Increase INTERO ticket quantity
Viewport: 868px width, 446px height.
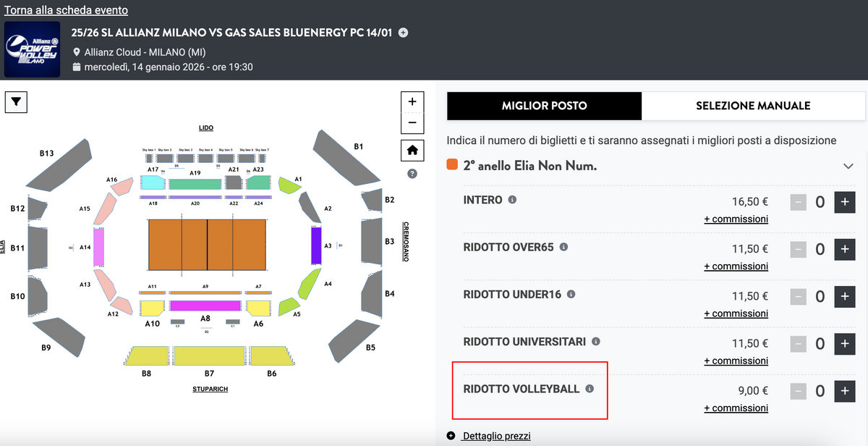click(845, 202)
